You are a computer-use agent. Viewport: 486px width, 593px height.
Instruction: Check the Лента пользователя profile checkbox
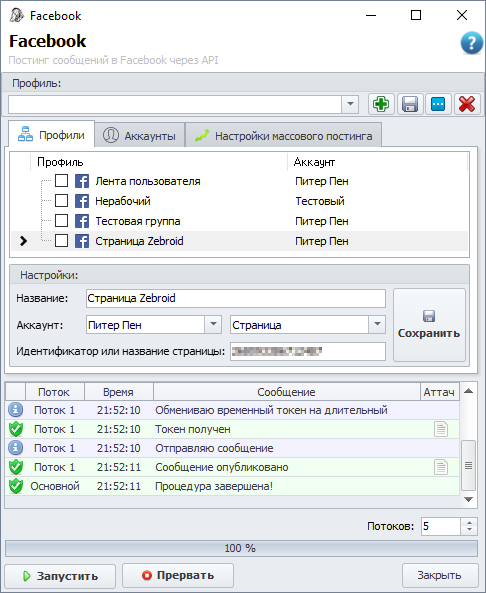(61, 181)
